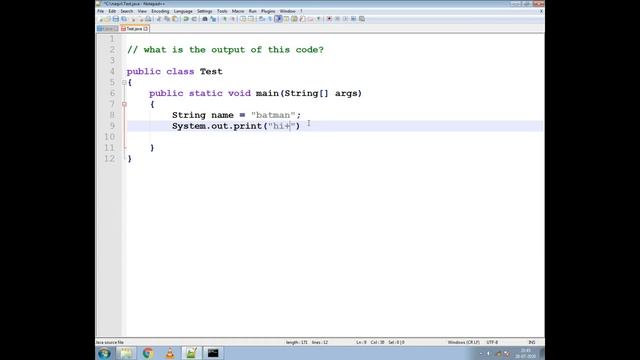The height and width of the screenshot is (360, 640).
Task: Open the Plugins menu
Action: click(x=268, y=11)
